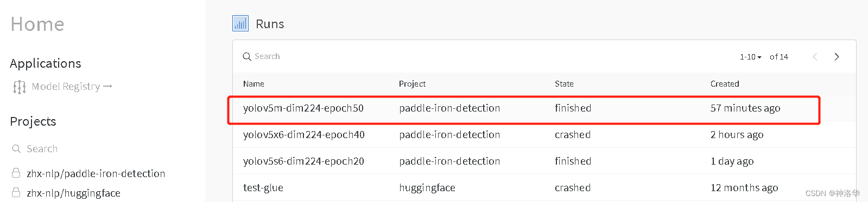Open run yolov5m-dim224-epoch50

click(x=303, y=108)
